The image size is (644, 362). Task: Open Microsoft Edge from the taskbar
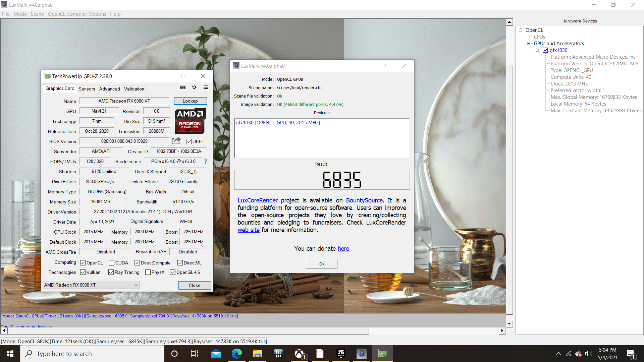pyautogui.click(x=236, y=354)
